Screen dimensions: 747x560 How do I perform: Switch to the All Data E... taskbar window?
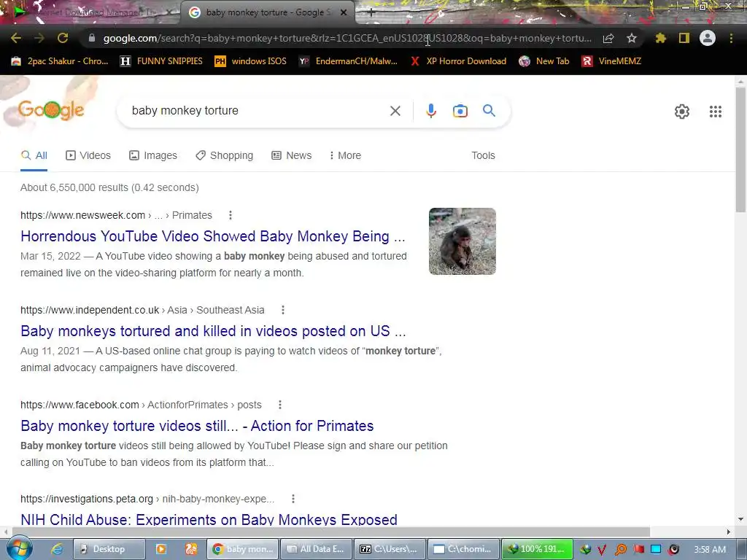pos(316,549)
